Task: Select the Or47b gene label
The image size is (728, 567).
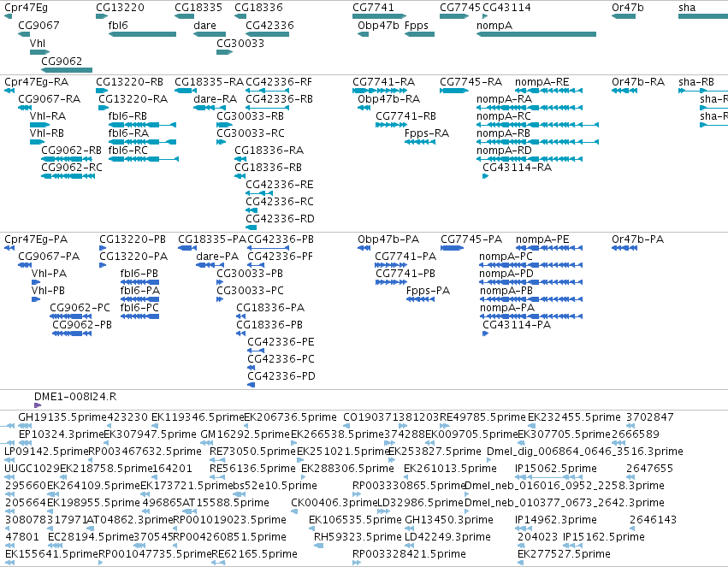Action: 628,8
